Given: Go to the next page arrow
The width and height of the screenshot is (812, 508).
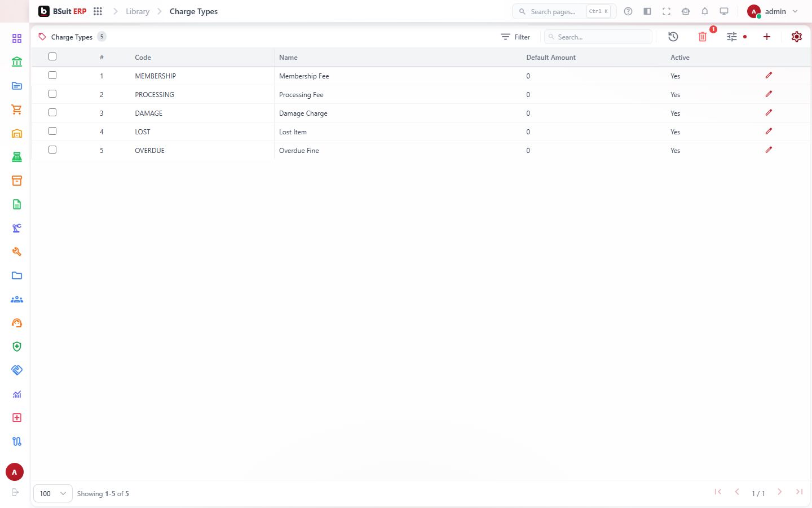Looking at the screenshot, I should (779, 492).
